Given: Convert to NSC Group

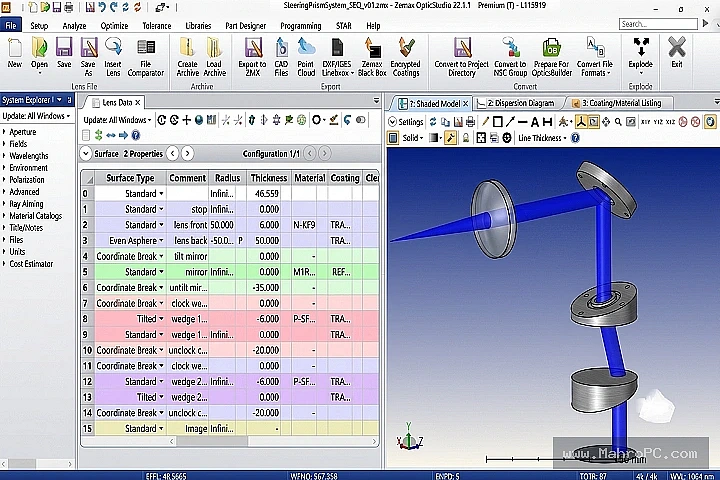Looking at the screenshot, I should pyautogui.click(x=510, y=57).
